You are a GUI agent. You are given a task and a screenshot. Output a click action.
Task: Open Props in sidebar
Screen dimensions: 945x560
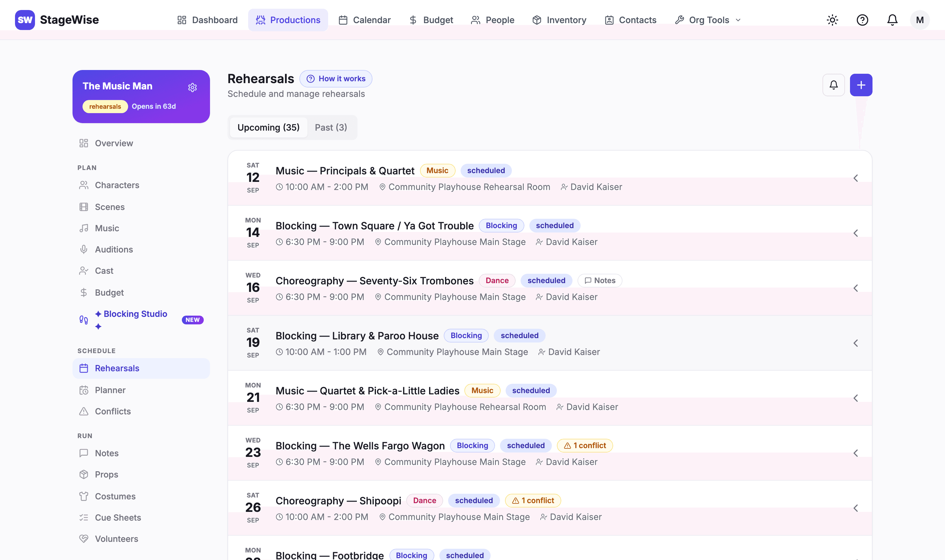click(x=141, y=474)
